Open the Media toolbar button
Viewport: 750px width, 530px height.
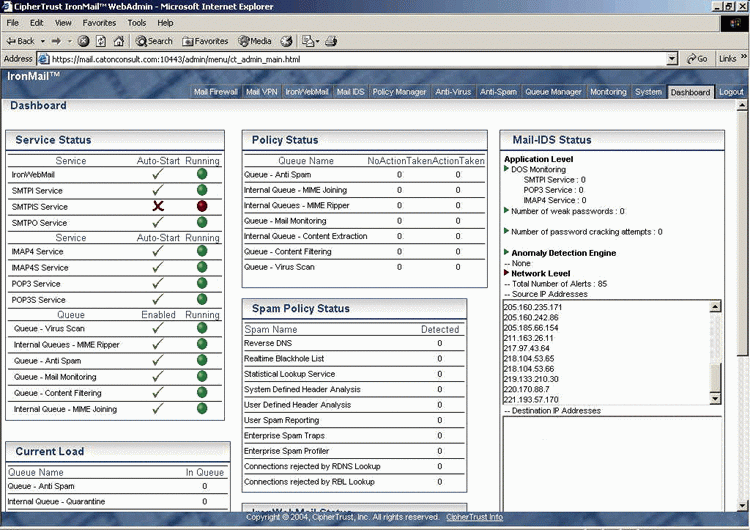coord(255,41)
